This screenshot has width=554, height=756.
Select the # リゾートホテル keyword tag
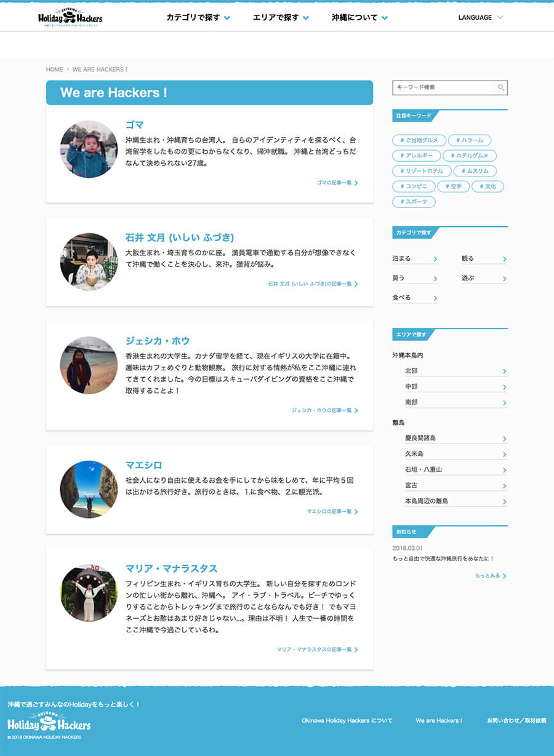pyautogui.click(x=422, y=171)
